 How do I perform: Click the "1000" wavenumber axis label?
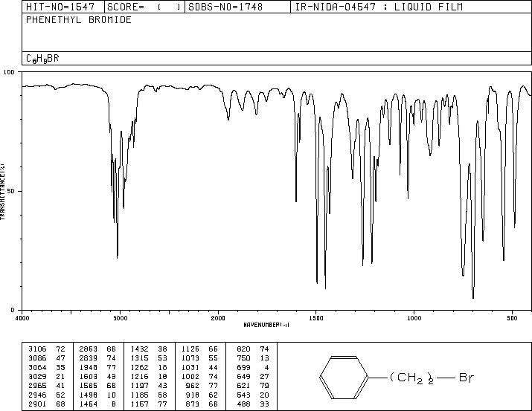coord(414,318)
